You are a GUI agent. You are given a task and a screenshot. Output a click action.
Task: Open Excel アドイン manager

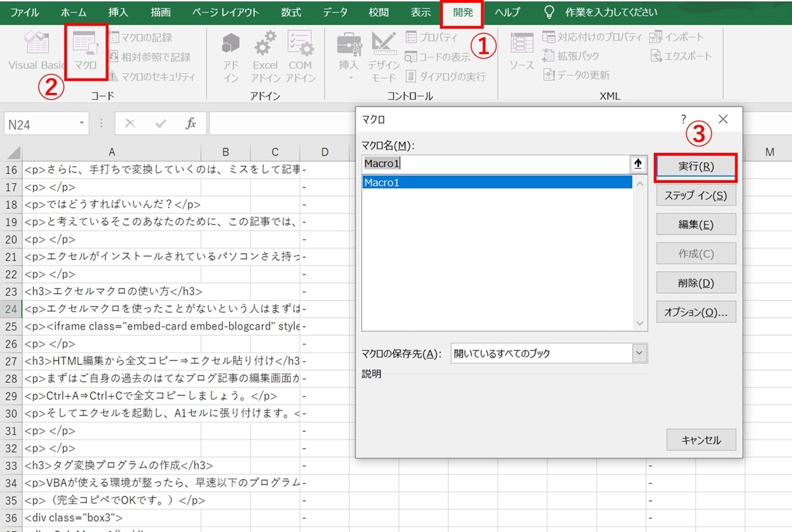(x=265, y=58)
